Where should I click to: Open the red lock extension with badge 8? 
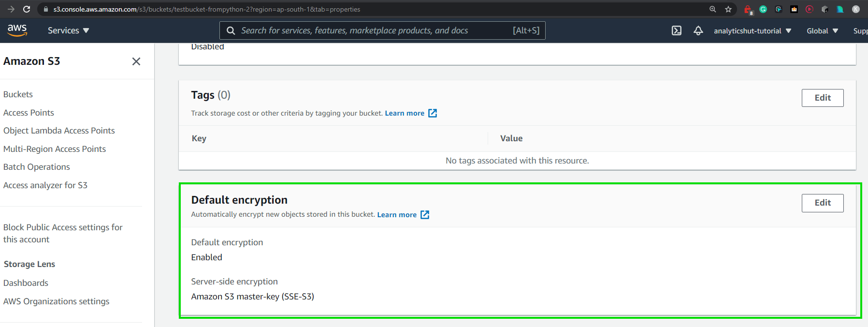point(748,10)
